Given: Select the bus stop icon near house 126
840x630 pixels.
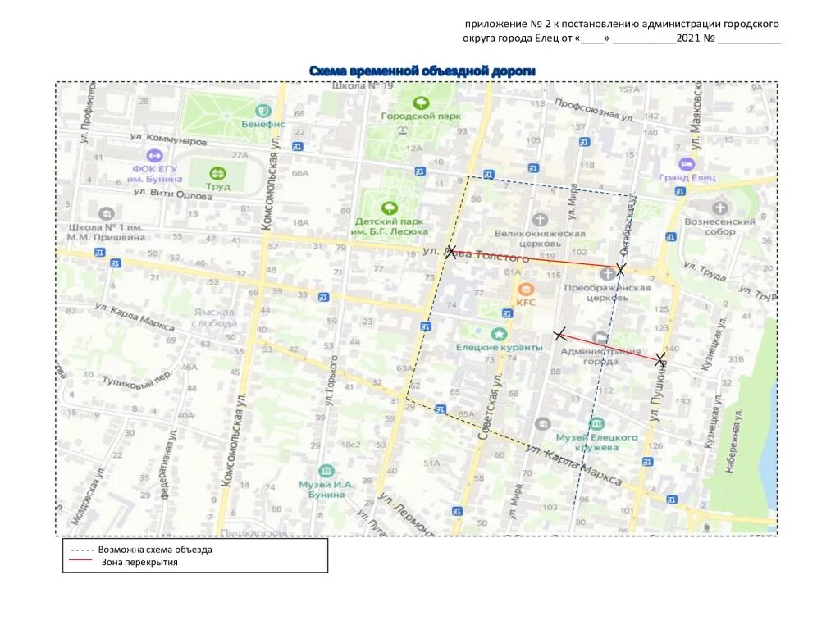Looking at the screenshot, I should click(647, 461).
